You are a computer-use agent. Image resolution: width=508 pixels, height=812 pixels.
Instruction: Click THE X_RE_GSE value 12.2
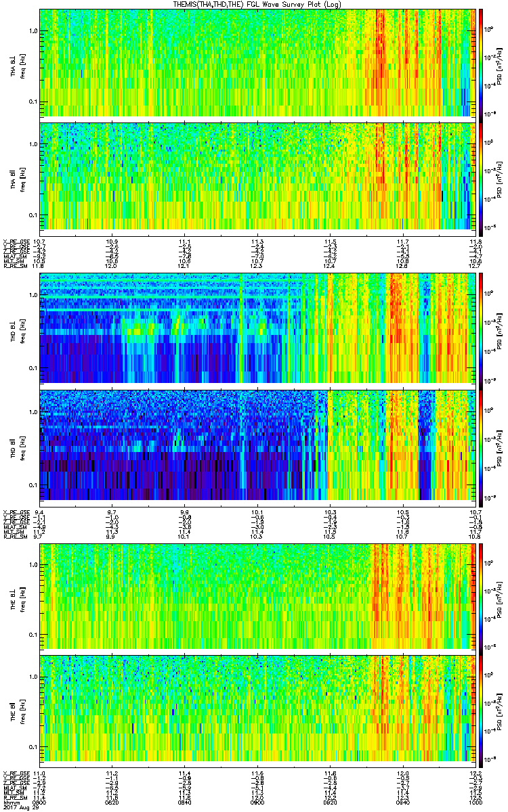[x=474, y=773]
